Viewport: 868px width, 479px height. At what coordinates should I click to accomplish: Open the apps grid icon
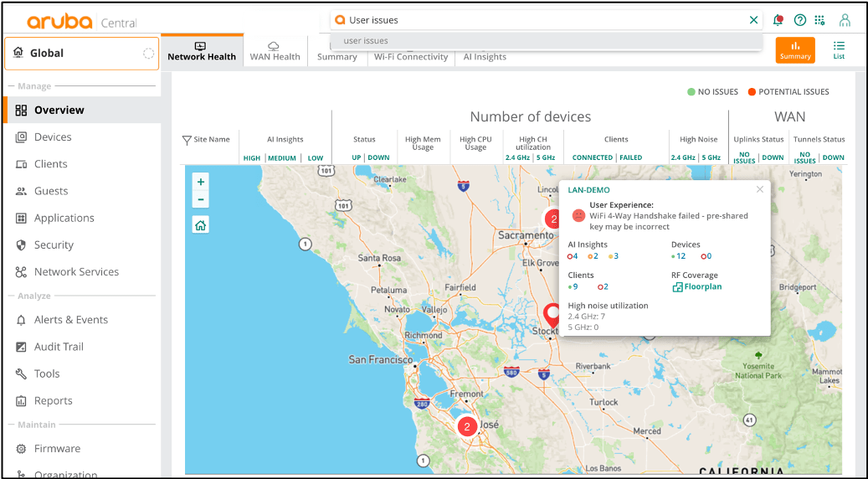pyautogui.click(x=820, y=20)
